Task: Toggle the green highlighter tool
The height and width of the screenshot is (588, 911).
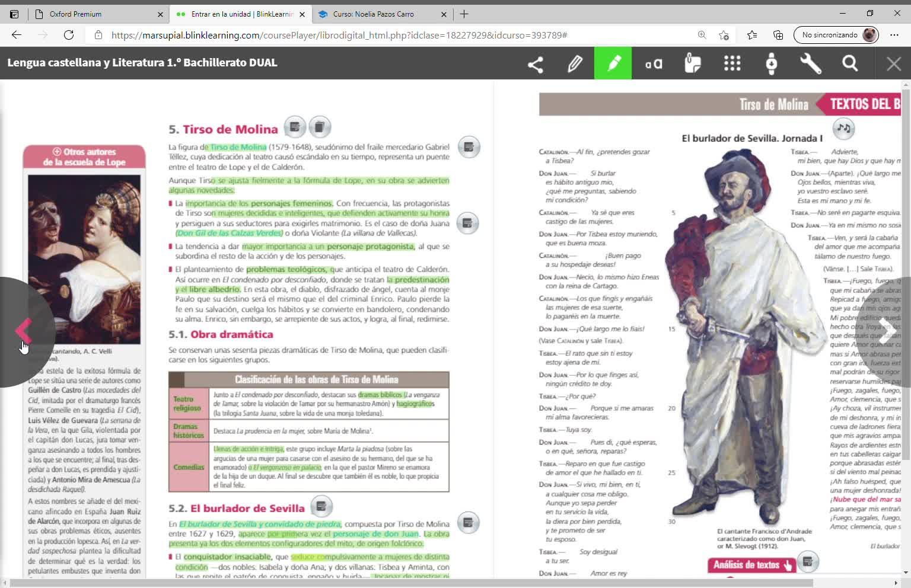Action: click(613, 63)
